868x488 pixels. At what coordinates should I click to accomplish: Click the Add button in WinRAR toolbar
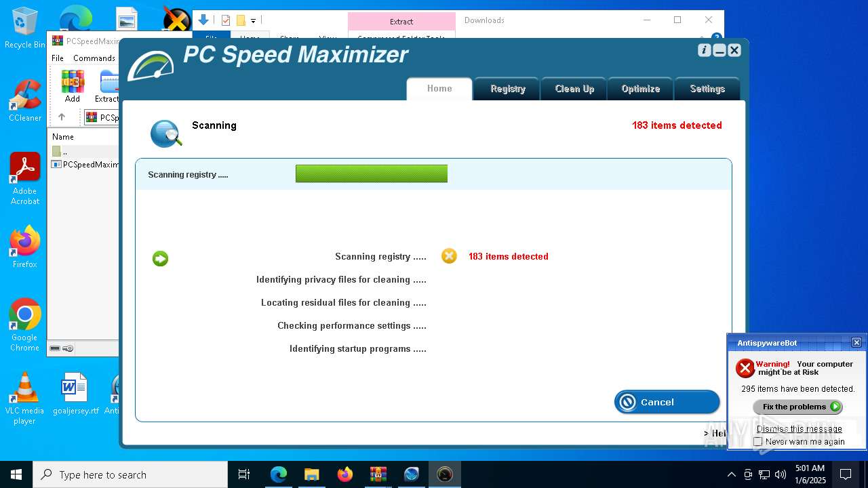[x=73, y=86]
